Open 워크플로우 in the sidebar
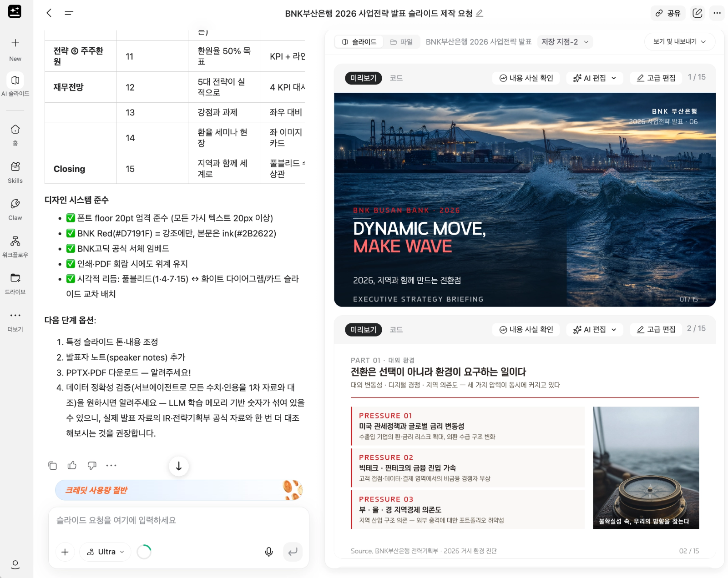728x578 pixels. tap(15, 246)
